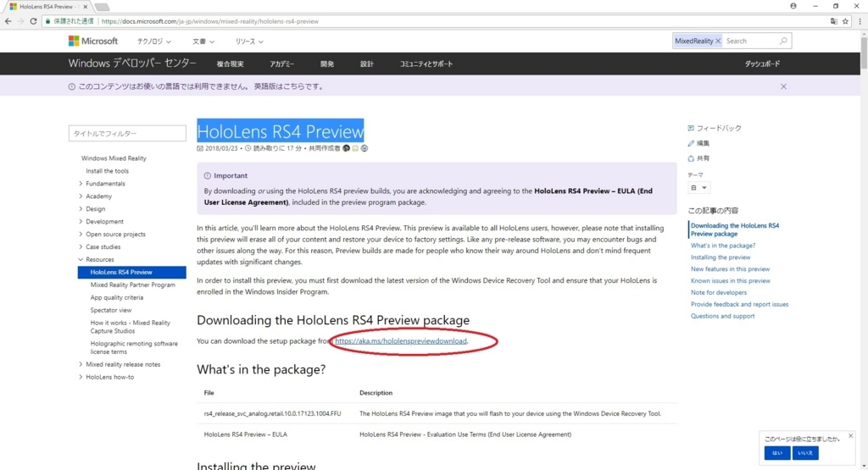This screenshot has height=470, width=868.
Task: Open the 文書 dropdown menu
Action: coord(203,41)
